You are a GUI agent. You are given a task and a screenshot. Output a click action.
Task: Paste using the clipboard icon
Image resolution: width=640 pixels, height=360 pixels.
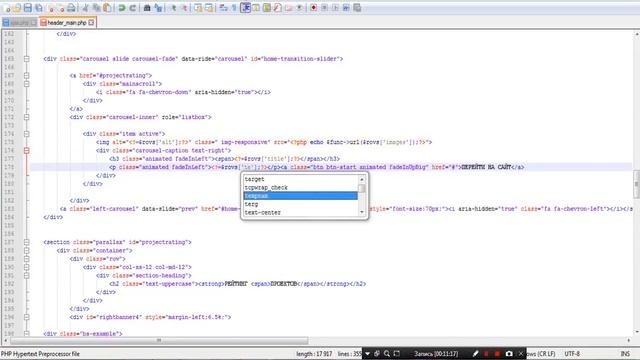click(x=107, y=8)
